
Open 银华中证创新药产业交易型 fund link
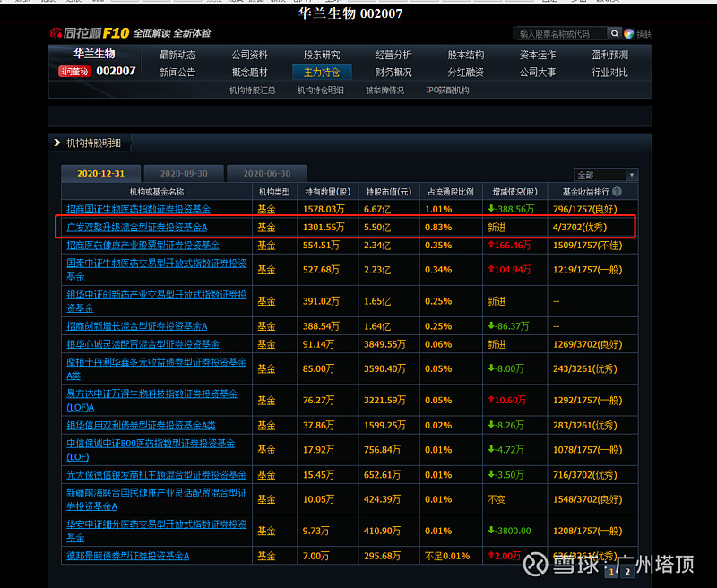tap(156, 301)
